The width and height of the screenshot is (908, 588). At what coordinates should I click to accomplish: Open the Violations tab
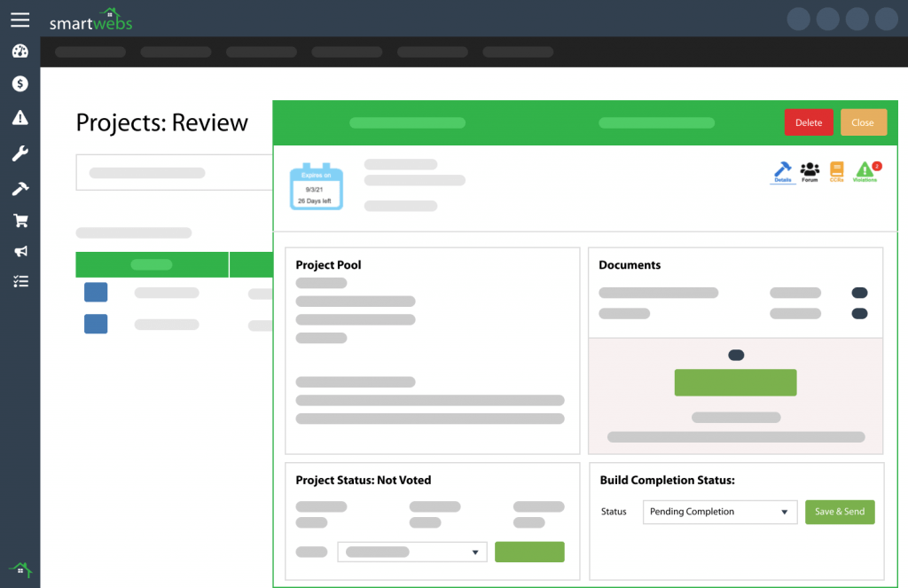click(x=865, y=172)
